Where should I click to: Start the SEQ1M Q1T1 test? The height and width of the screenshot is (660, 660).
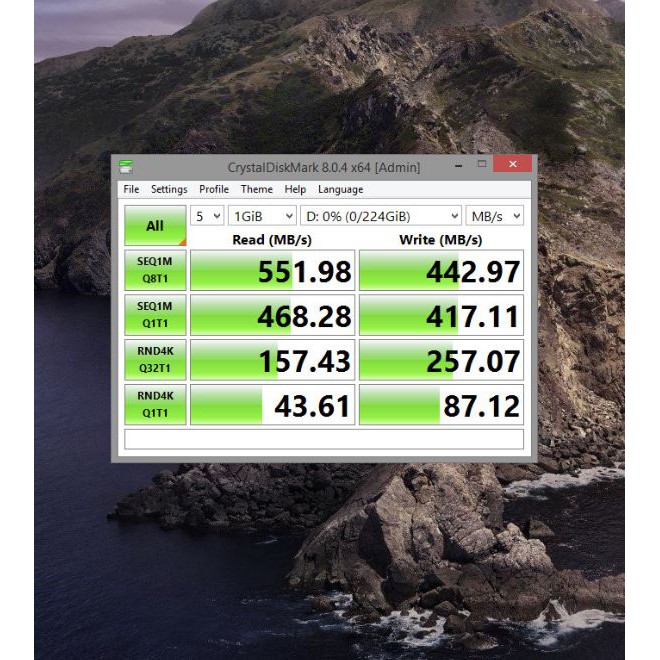click(155, 315)
